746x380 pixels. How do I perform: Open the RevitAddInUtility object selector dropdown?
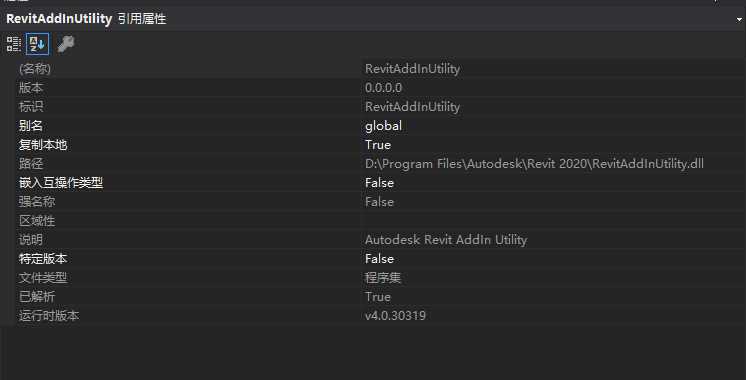tap(739, 19)
